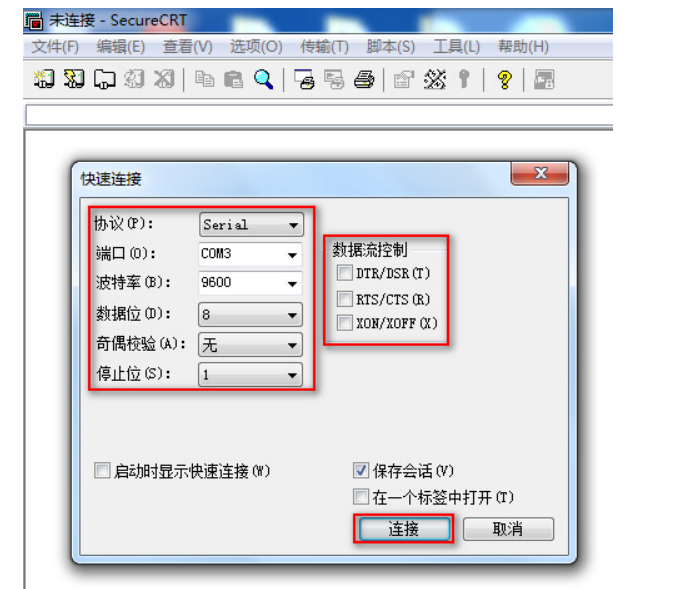The width and height of the screenshot is (687, 589).
Task: Enable the RTS/CTS flow control checkbox
Action: tap(344, 299)
